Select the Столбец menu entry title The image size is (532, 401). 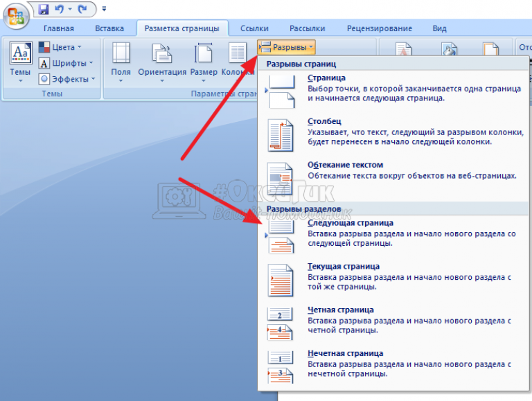coord(324,121)
